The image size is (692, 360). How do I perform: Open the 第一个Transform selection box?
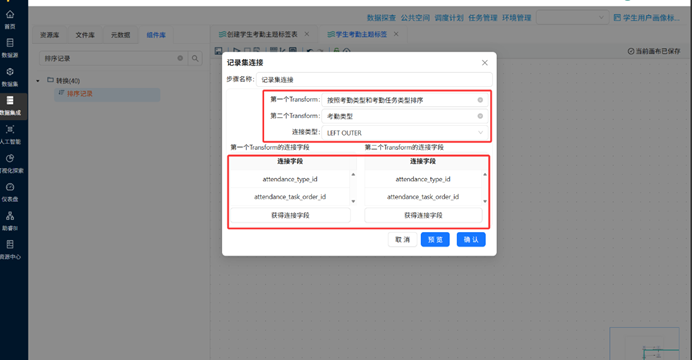405,100
